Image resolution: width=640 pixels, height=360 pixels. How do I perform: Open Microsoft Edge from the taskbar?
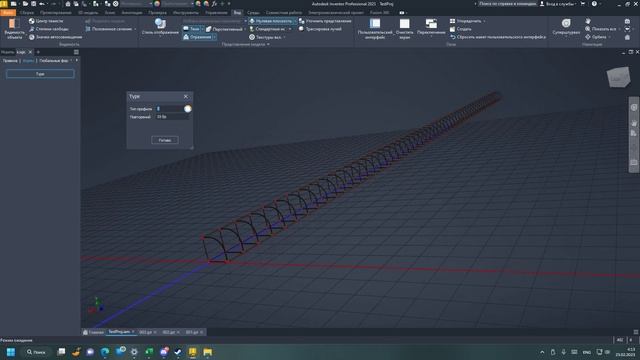coord(105,352)
